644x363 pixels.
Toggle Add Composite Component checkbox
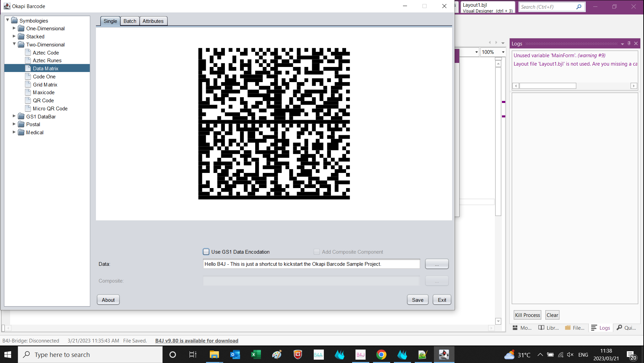(316, 252)
